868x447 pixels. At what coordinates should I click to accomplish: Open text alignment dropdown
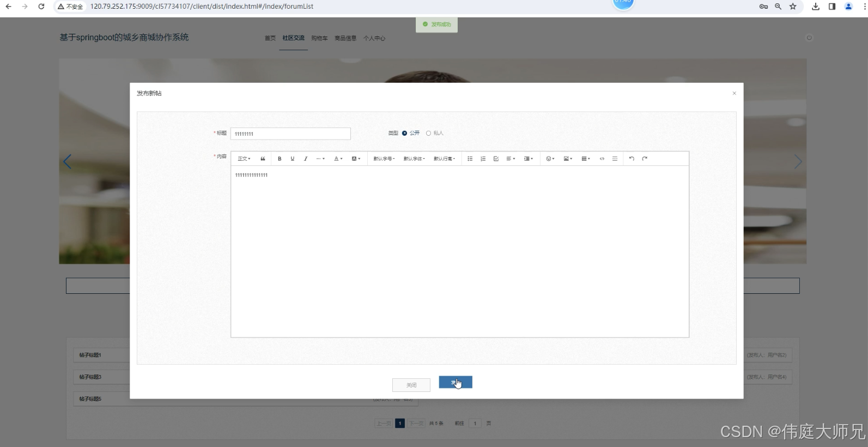(511, 159)
